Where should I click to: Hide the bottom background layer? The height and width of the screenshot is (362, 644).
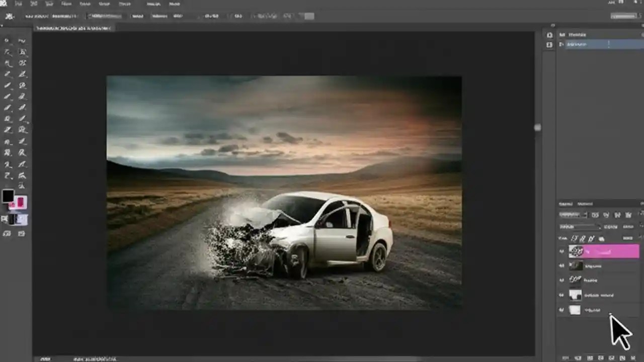[561, 310]
